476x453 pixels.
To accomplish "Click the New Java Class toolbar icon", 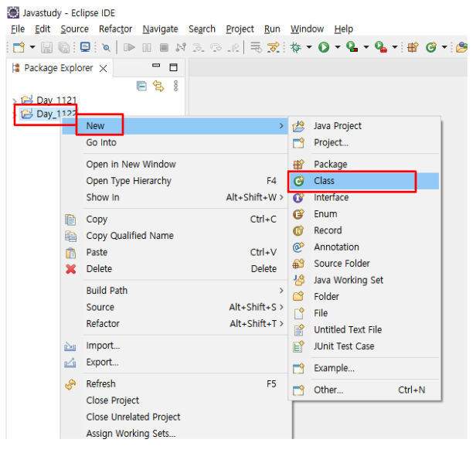I will point(431,47).
